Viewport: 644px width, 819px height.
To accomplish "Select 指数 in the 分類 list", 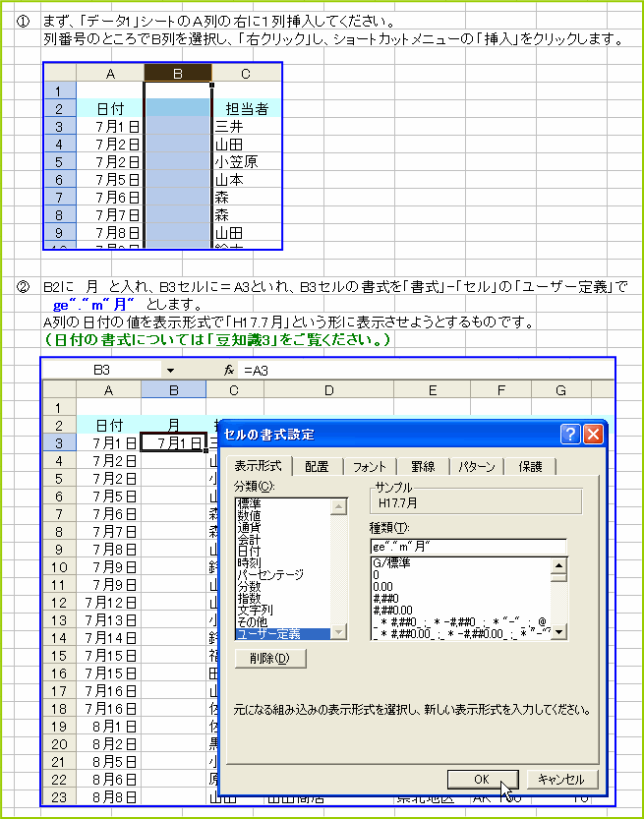I will [x=283, y=599].
